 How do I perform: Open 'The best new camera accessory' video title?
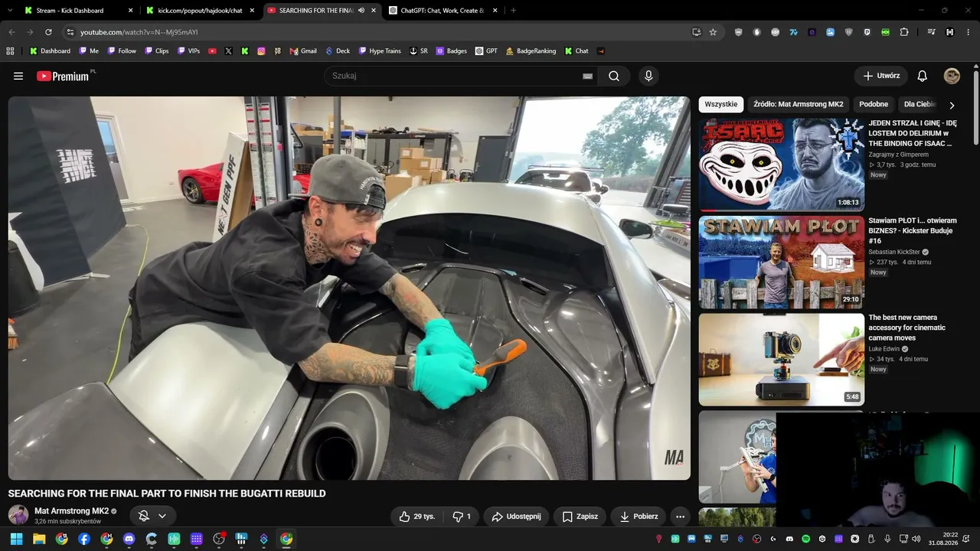907,328
